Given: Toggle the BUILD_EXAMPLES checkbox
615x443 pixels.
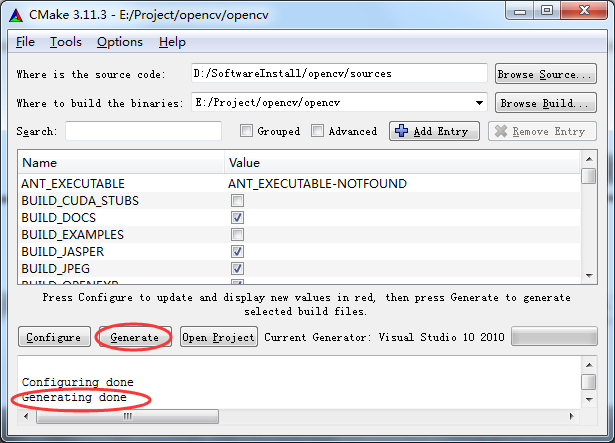Looking at the screenshot, I should click(x=238, y=235).
